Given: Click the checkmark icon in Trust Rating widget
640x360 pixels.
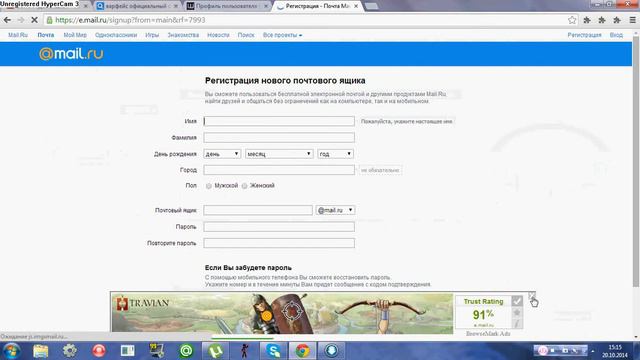Looking at the screenshot, I should (x=517, y=301).
